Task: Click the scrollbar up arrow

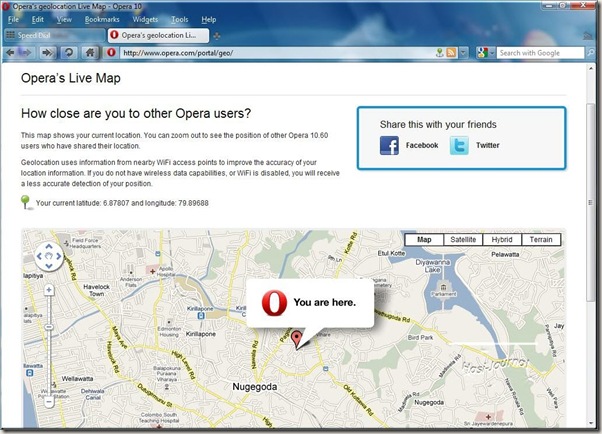Action: click(x=590, y=68)
